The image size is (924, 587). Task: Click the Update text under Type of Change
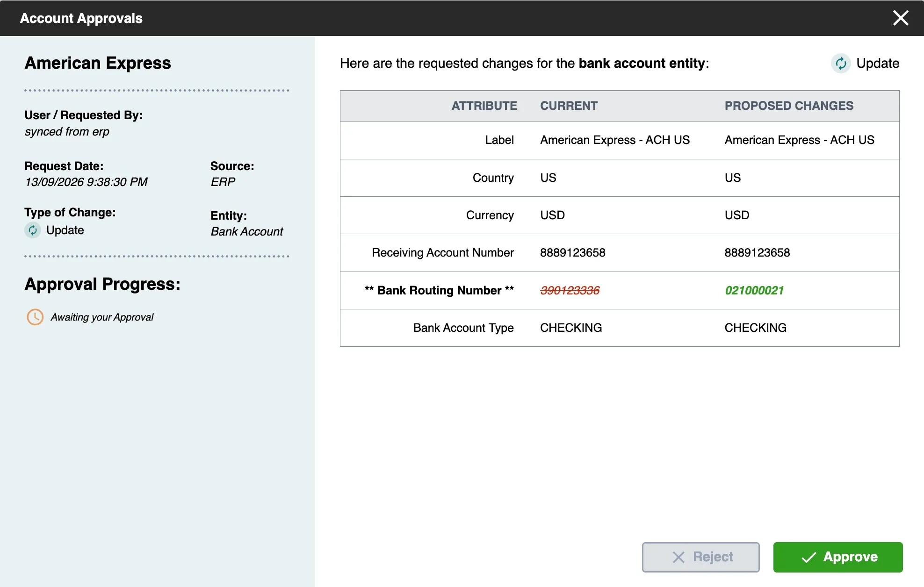pyautogui.click(x=65, y=230)
